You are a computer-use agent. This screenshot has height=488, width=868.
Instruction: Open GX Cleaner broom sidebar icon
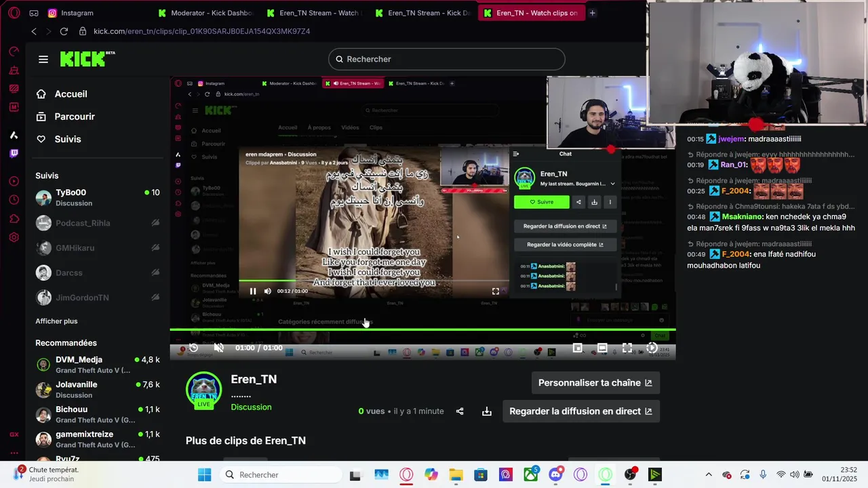point(14,70)
